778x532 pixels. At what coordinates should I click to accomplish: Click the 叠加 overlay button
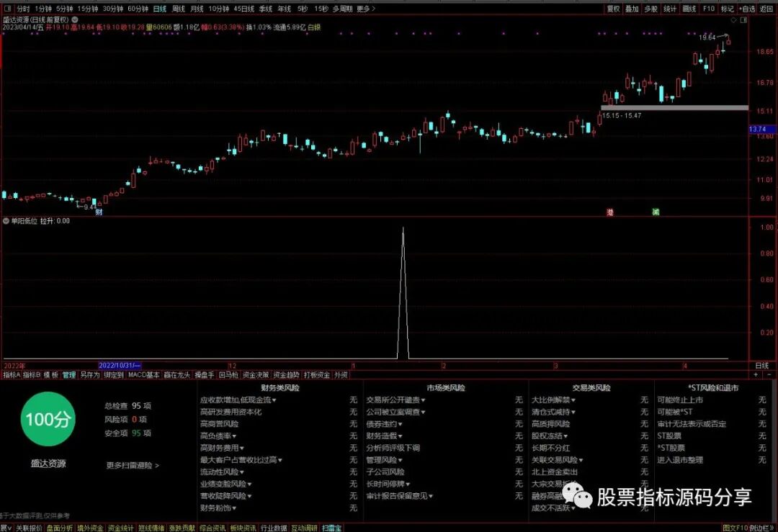click(x=632, y=9)
